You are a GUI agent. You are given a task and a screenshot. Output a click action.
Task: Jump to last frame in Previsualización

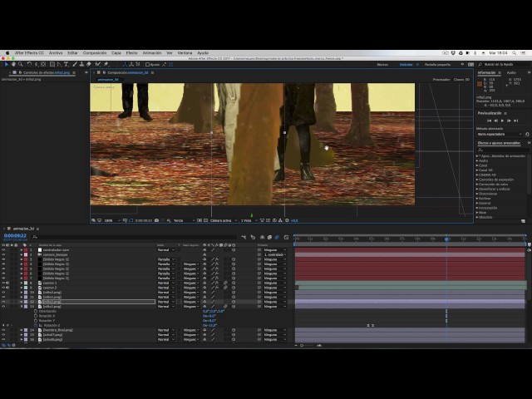(515, 121)
